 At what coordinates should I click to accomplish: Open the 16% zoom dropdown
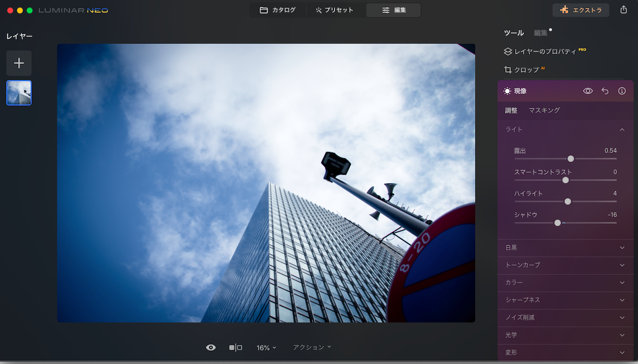click(266, 348)
